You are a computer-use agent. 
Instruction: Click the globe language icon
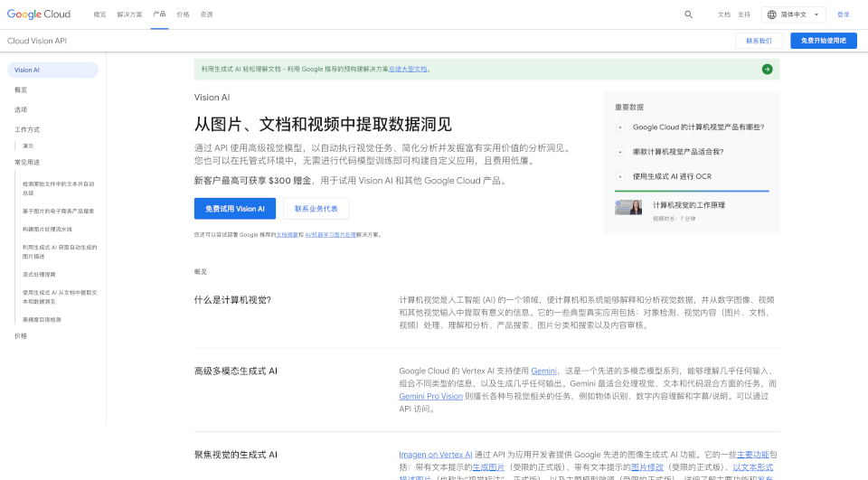[771, 15]
